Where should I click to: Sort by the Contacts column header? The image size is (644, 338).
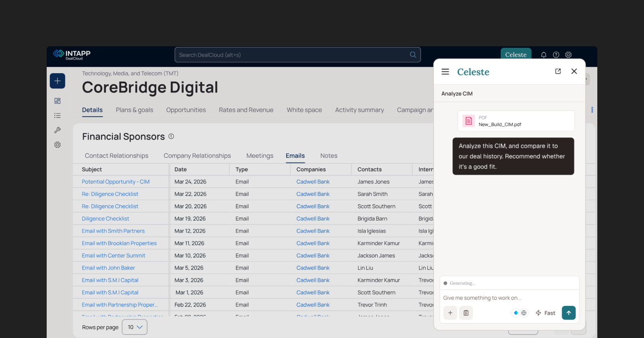369,169
